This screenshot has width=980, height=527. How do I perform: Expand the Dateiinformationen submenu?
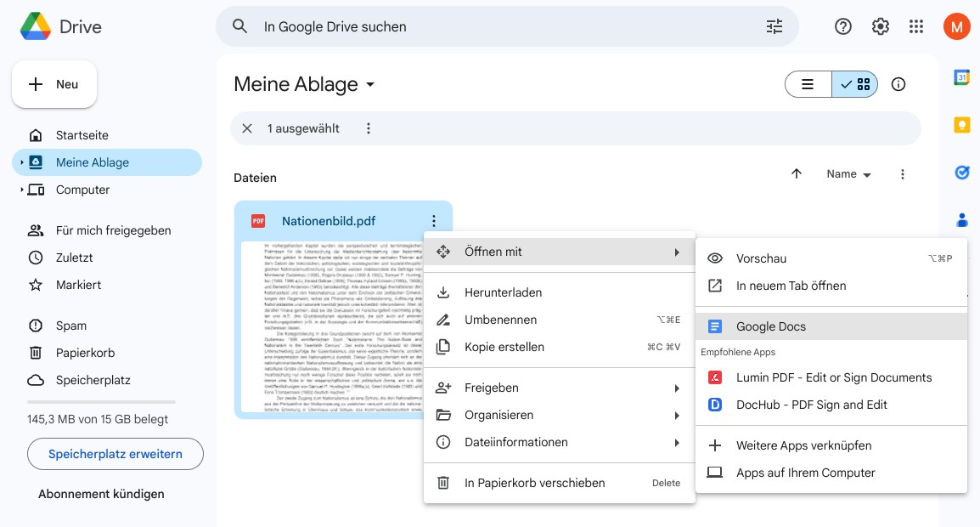560,442
